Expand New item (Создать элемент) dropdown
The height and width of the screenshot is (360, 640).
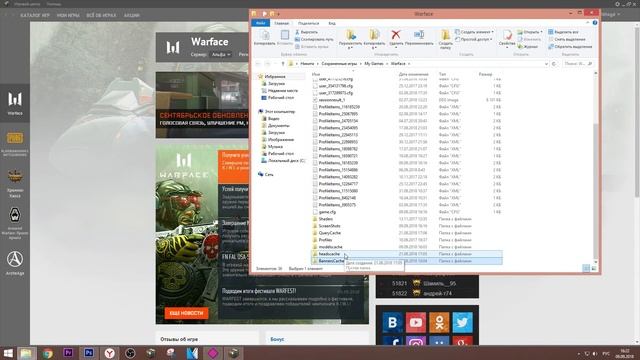[x=474, y=32]
